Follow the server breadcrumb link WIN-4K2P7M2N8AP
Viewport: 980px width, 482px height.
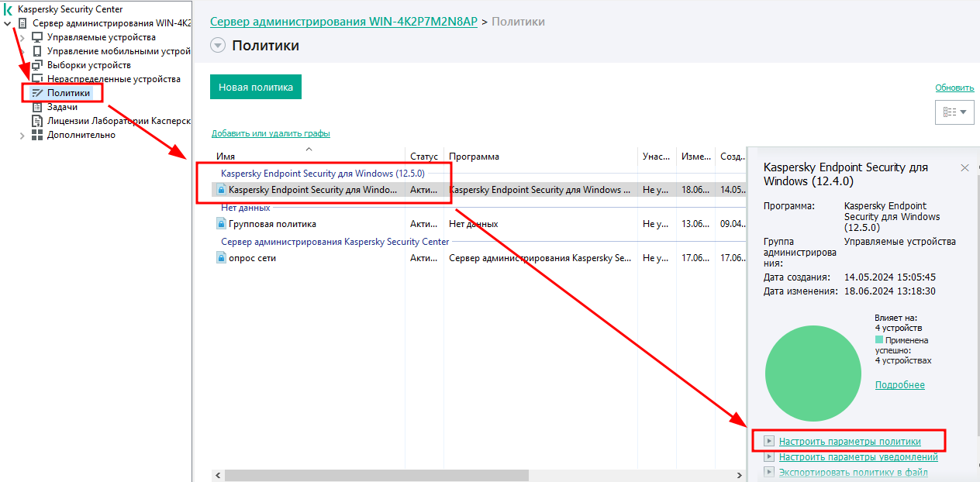pyautogui.click(x=344, y=22)
